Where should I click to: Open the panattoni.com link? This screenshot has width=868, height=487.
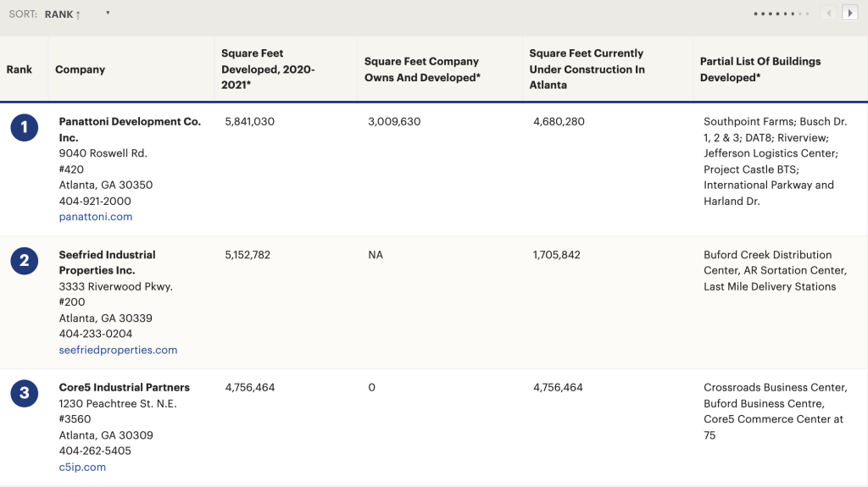96,217
